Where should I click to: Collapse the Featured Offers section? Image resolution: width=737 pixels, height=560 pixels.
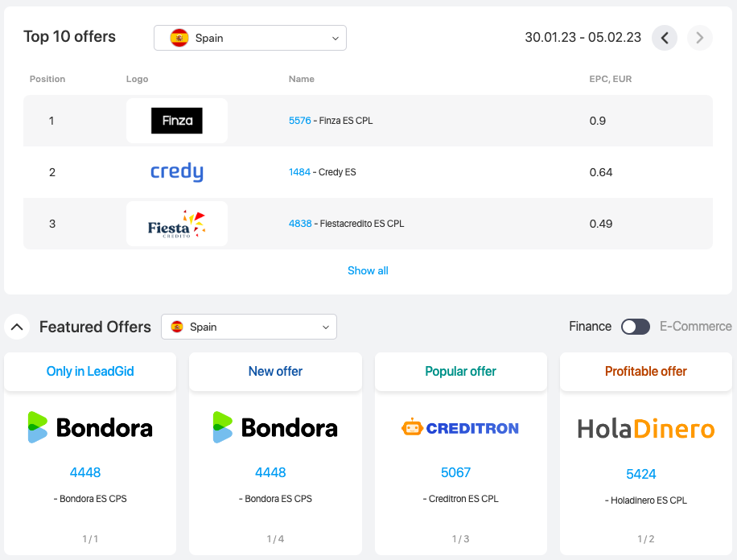[17, 327]
